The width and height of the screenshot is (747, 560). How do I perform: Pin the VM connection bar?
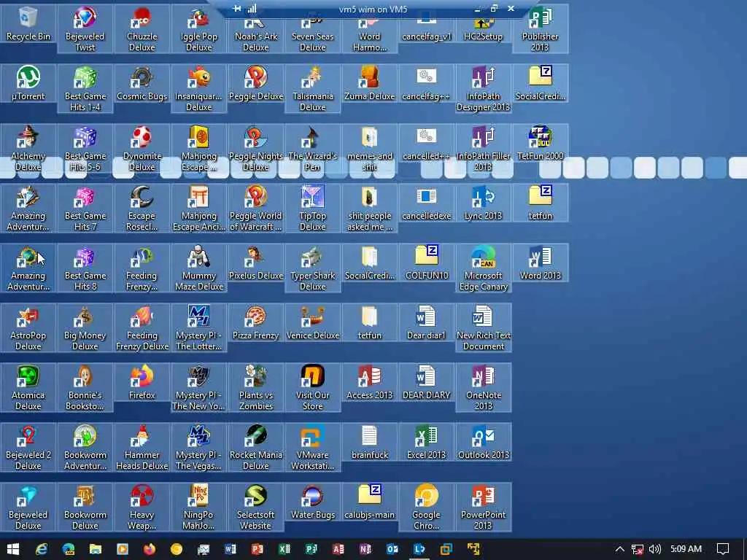(x=237, y=8)
